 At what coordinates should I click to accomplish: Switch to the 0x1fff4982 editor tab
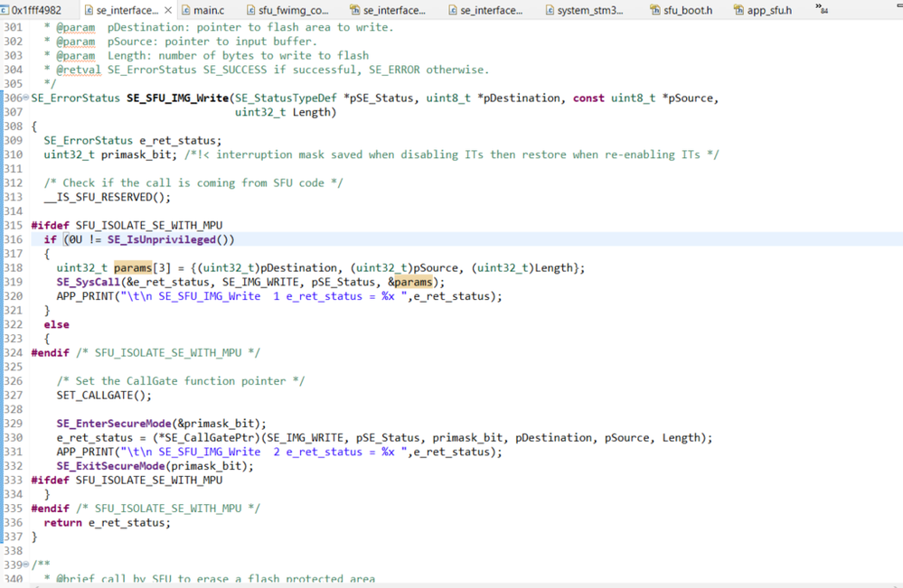tap(32, 10)
